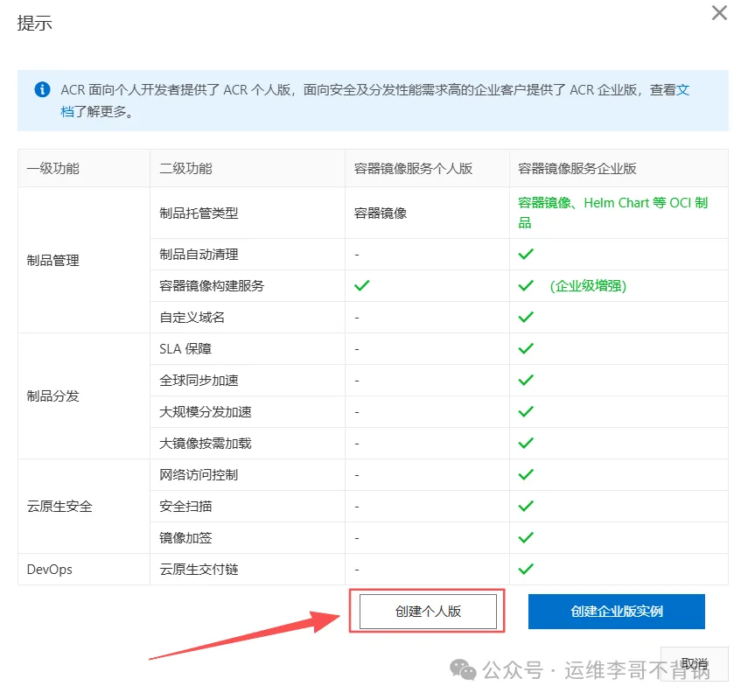Screen dimensions: 734x700
Task: Click the personal edition checkmark for 容器镜像构建服务
Action: [x=362, y=285]
